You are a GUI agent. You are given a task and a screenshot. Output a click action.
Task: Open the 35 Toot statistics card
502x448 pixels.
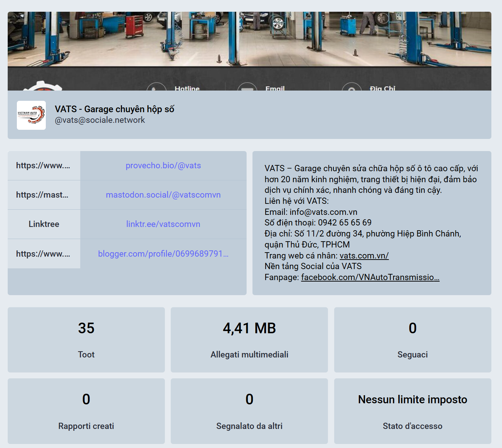[x=86, y=340]
